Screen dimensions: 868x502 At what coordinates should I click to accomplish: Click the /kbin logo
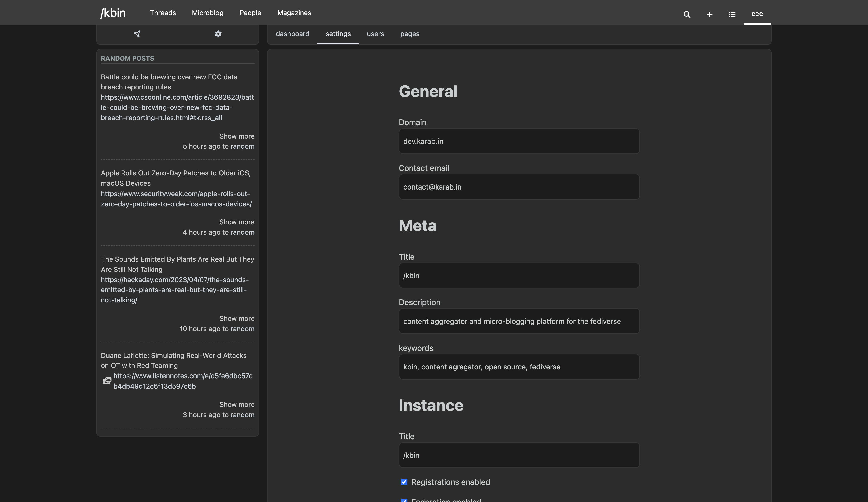pyautogui.click(x=113, y=13)
